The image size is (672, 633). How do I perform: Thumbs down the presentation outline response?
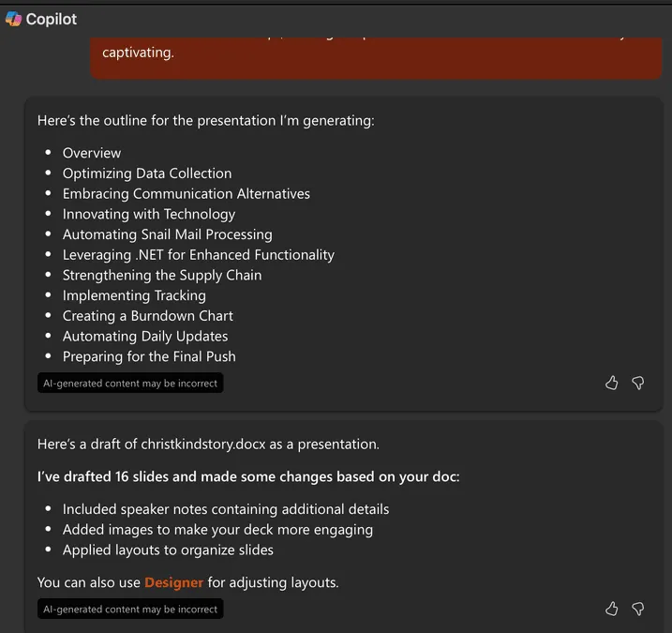pyautogui.click(x=638, y=383)
